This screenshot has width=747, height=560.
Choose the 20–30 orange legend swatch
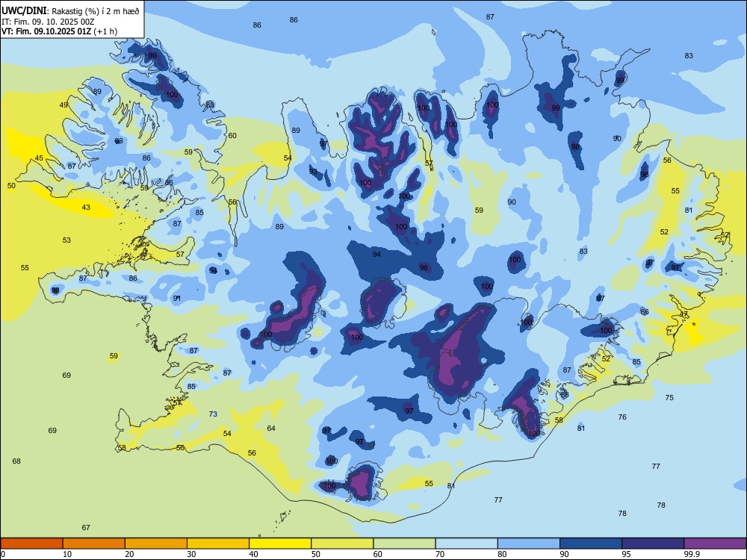pyautogui.click(x=156, y=544)
